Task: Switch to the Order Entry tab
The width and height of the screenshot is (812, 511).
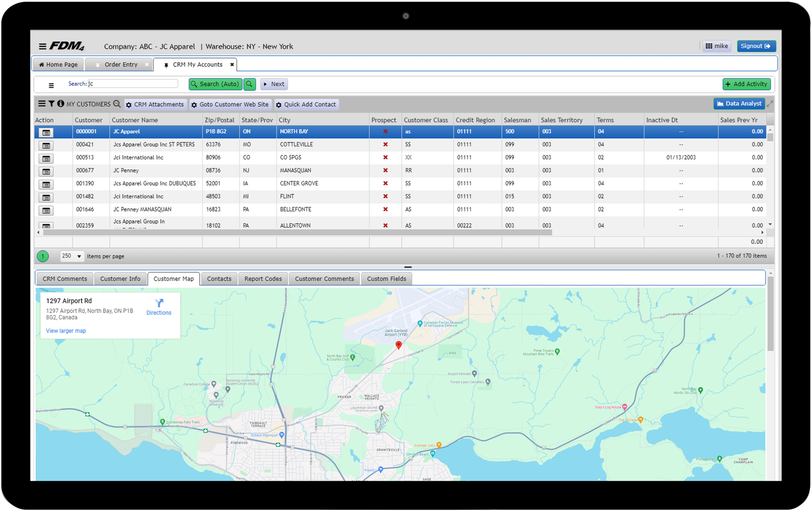Action: point(121,64)
